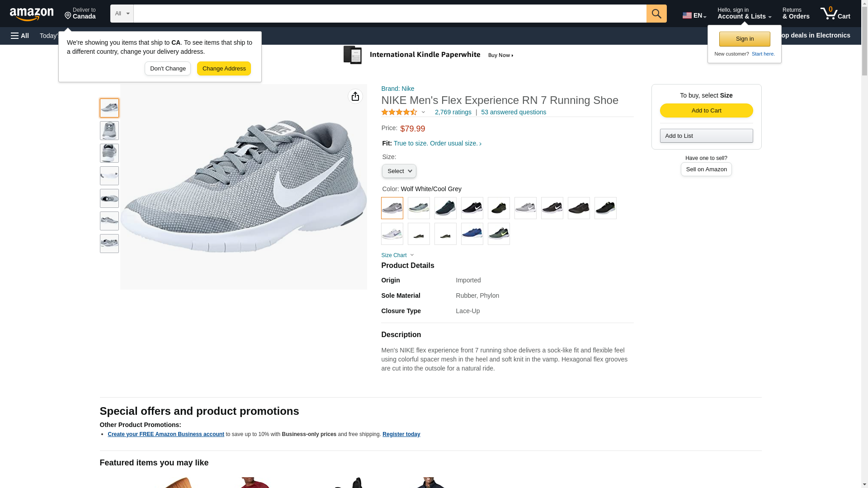Click the share icon on product image
The width and height of the screenshot is (868, 488).
coord(355,96)
